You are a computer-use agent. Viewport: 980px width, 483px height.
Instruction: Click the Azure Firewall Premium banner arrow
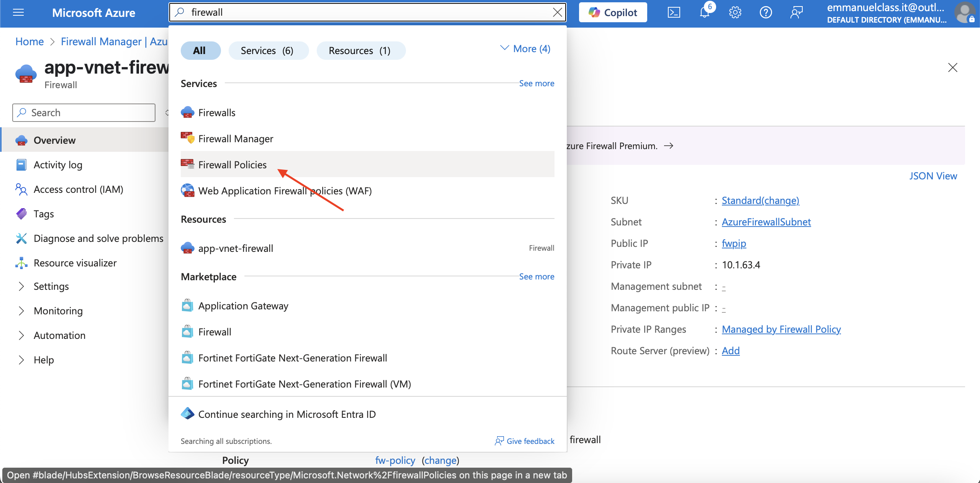point(668,146)
